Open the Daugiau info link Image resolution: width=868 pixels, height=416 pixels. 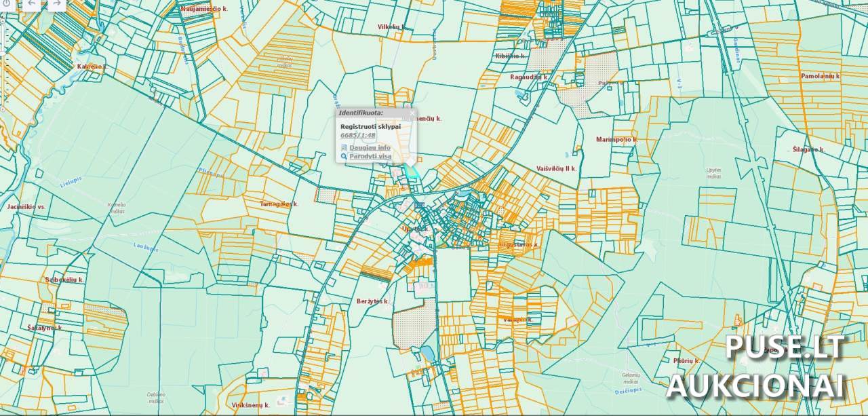(370, 147)
